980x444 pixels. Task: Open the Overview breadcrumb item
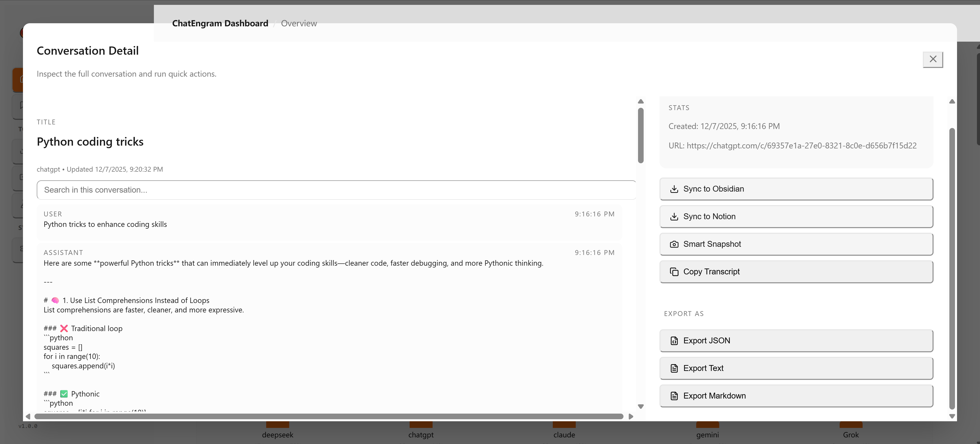pyautogui.click(x=299, y=23)
